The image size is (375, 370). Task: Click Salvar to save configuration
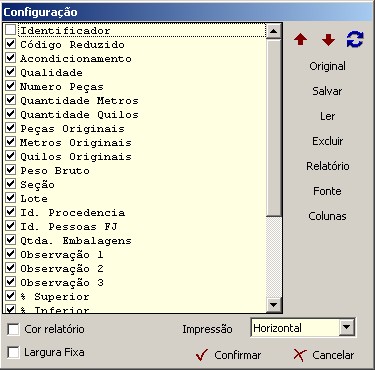click(x=327, y=91)
